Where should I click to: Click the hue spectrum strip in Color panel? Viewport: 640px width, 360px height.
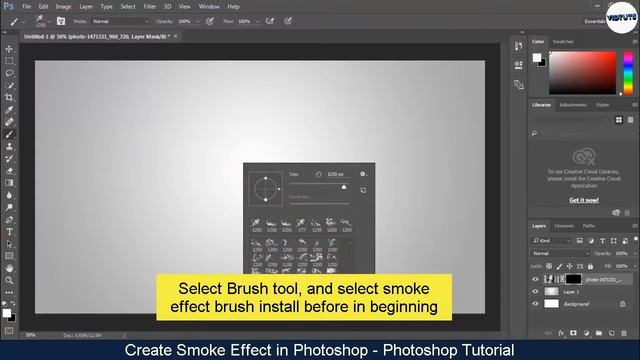click(x=628, y=73)
